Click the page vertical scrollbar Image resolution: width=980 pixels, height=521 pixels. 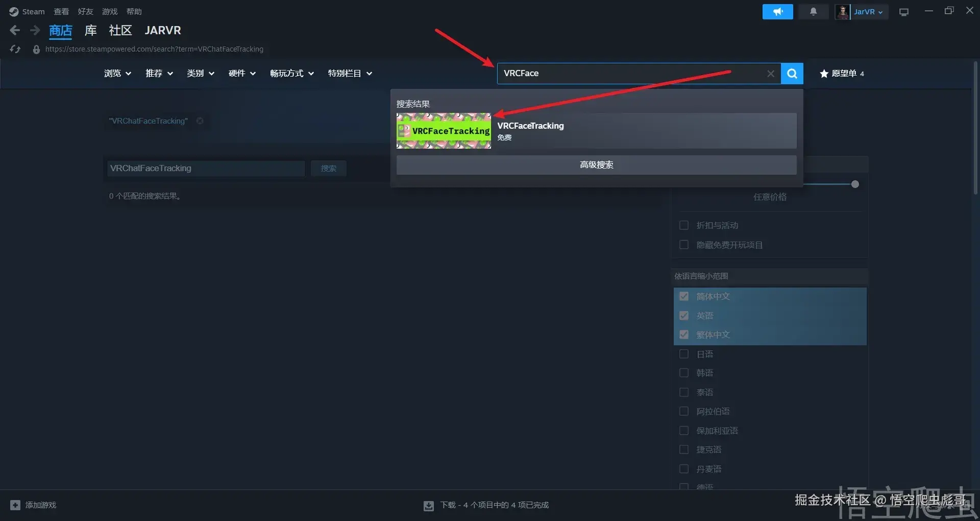[975, 128]
